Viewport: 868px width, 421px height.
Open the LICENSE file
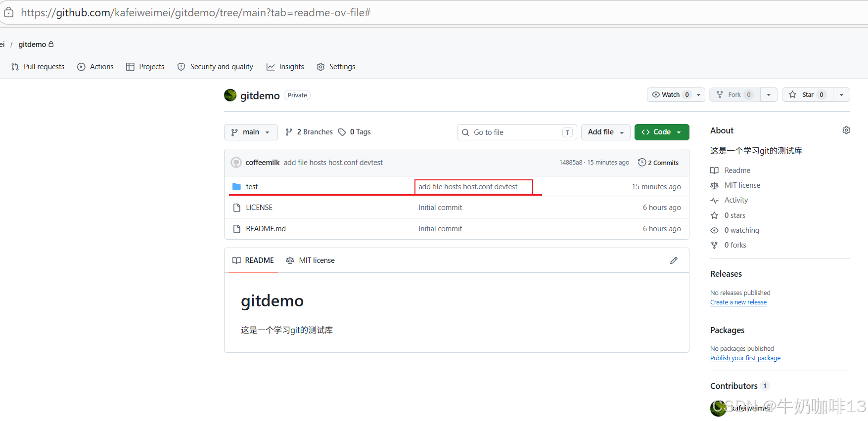259,208
